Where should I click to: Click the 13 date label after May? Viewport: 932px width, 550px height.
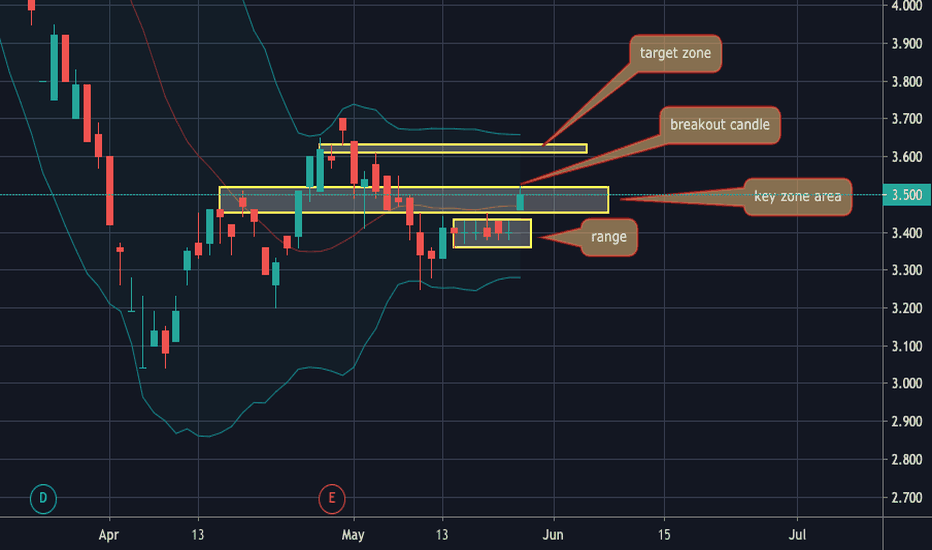(442, 535)
